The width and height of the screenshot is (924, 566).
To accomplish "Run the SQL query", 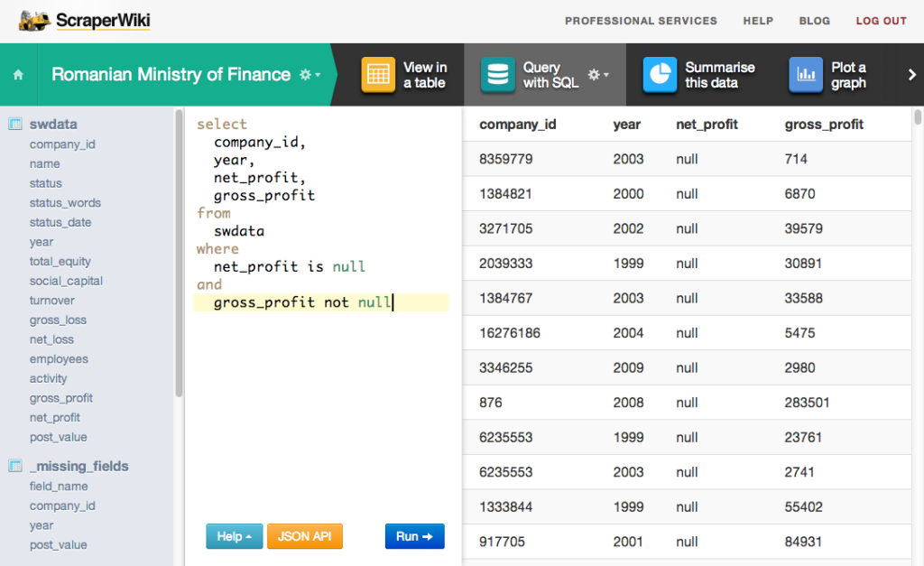I will 414,535.
